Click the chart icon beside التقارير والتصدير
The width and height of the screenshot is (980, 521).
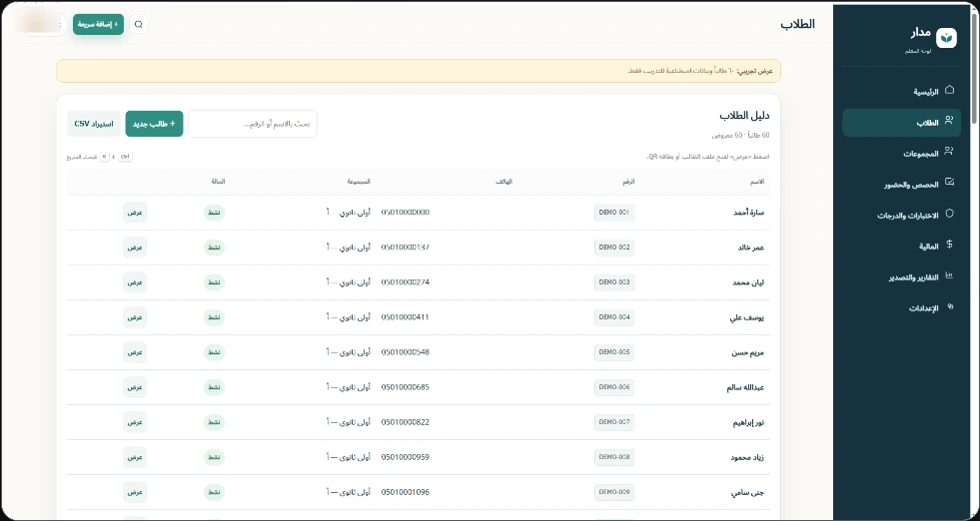(x=949, y=275)
